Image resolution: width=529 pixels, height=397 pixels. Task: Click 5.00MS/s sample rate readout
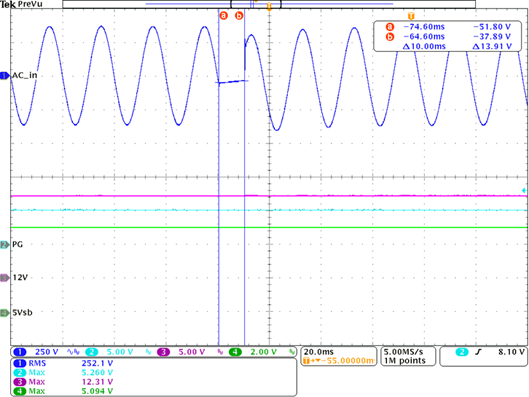(403, 352)
